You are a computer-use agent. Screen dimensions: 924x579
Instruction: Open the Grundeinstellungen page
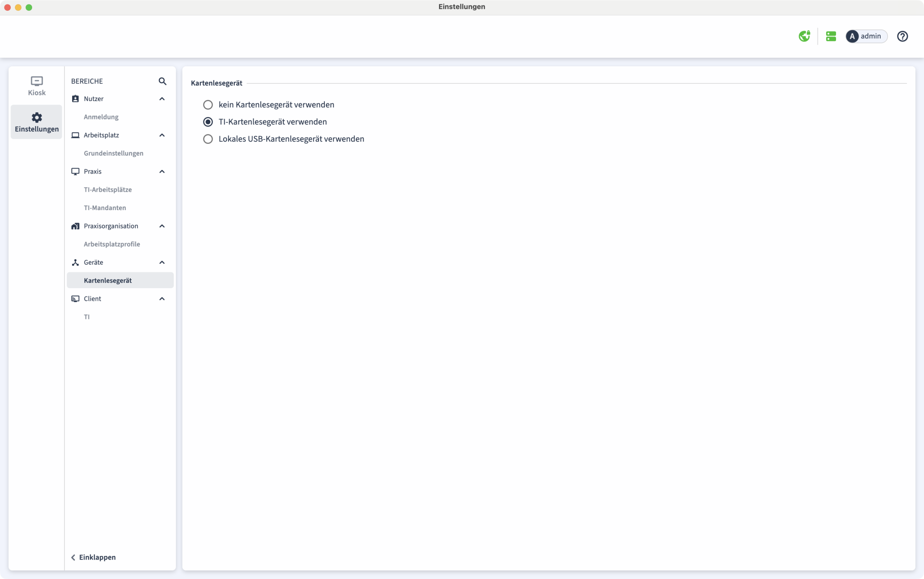[x=113, y=153]
